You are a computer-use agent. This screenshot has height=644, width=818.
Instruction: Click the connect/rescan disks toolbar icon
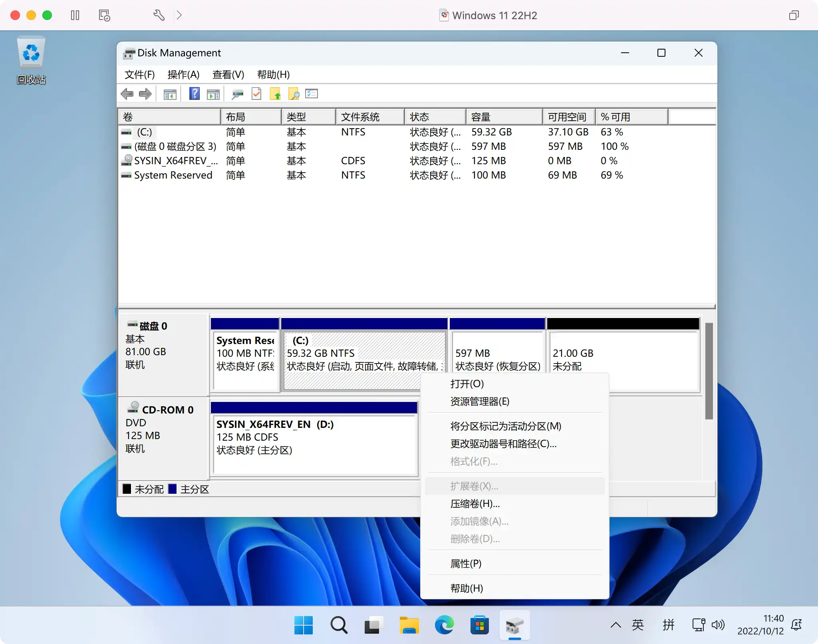tap(237, 94)
